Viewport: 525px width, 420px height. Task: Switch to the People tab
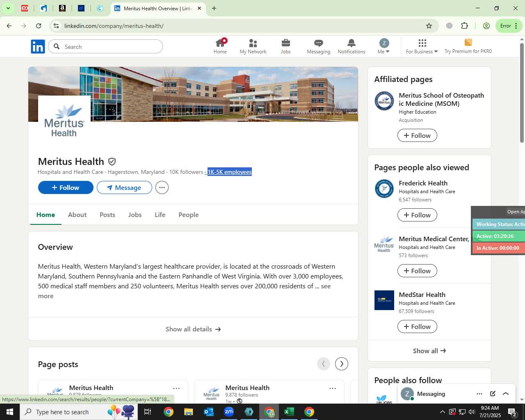(x=189, y=215)
